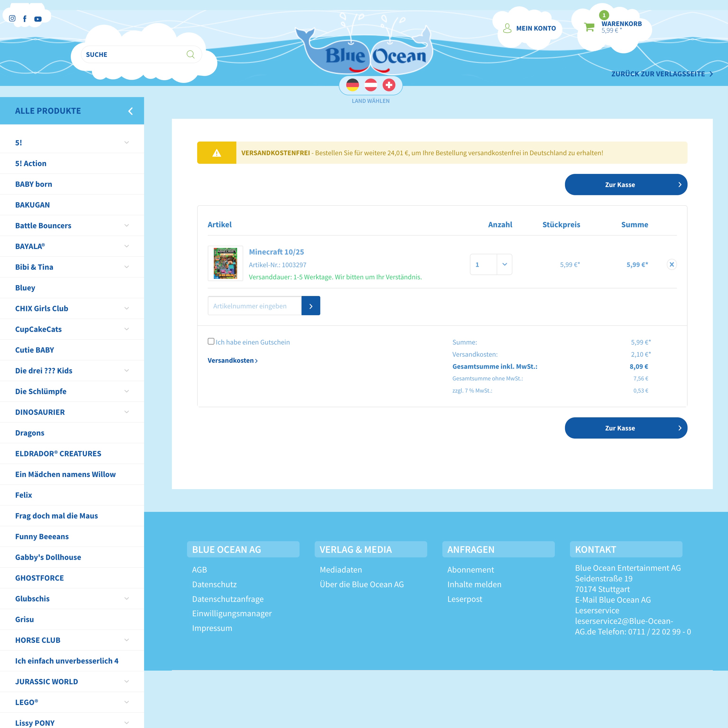Open the Warenkorb shopping cart icon
The height and width of the screenshot is (728, 728).
click(589, 27)
